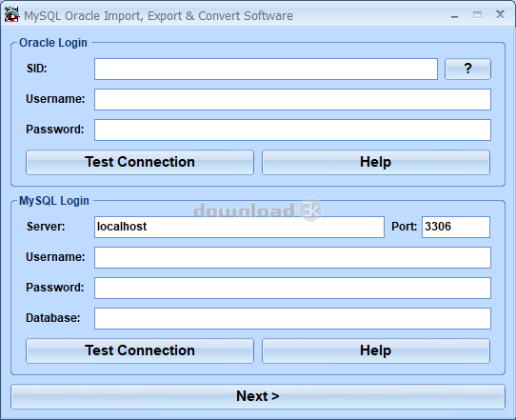Focus the Oracle SID input field
Image resolution: width=516 pixels, height=420 pixels.
[x=266, y=69]
